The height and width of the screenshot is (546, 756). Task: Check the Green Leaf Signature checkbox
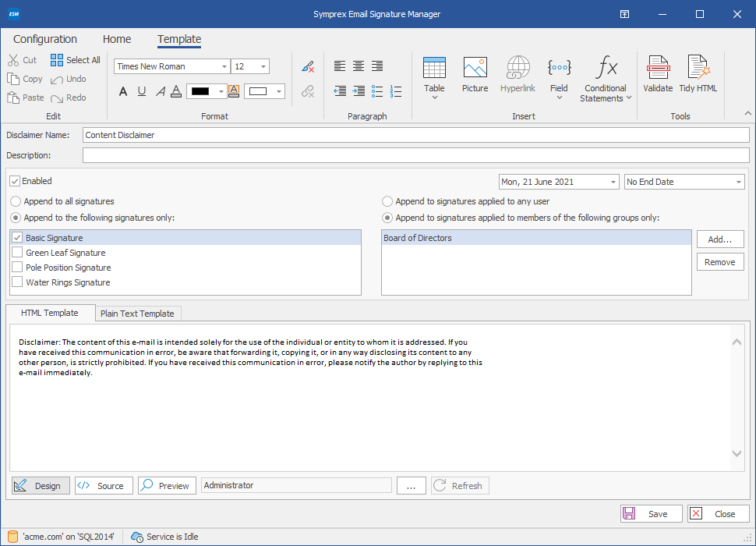coord(17,252)
